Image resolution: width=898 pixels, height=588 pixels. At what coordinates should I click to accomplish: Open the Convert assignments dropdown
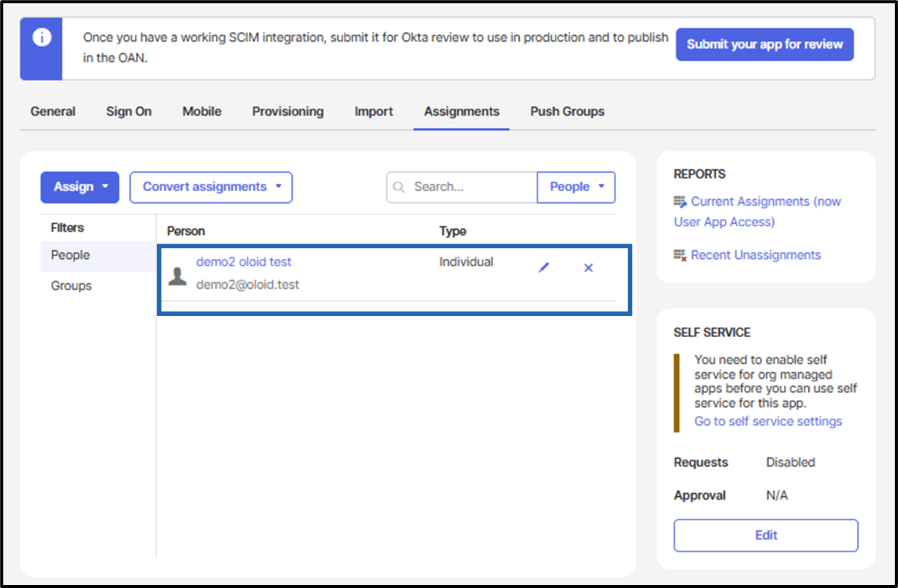coord(211,187)
